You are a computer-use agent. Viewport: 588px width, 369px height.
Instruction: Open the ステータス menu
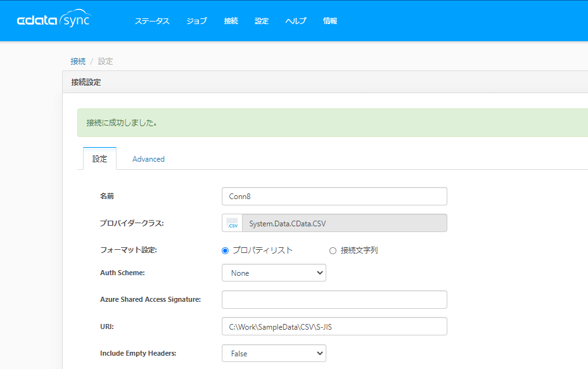(x=152, y=21)
